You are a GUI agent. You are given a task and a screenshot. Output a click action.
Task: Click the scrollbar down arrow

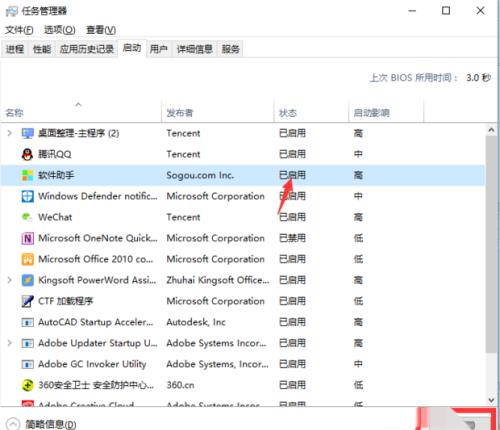click(491, 400)
